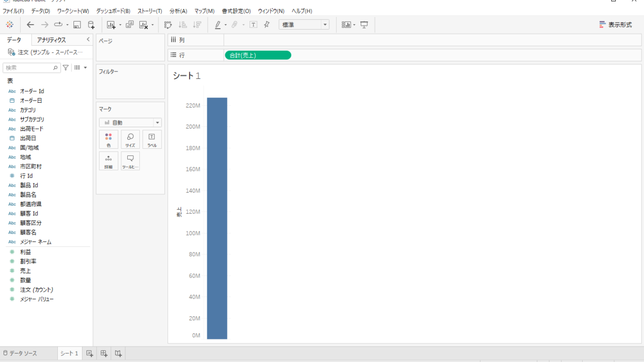Collapse the data side pane chevron
Viewport: 644px width, 362px height.
88,40
